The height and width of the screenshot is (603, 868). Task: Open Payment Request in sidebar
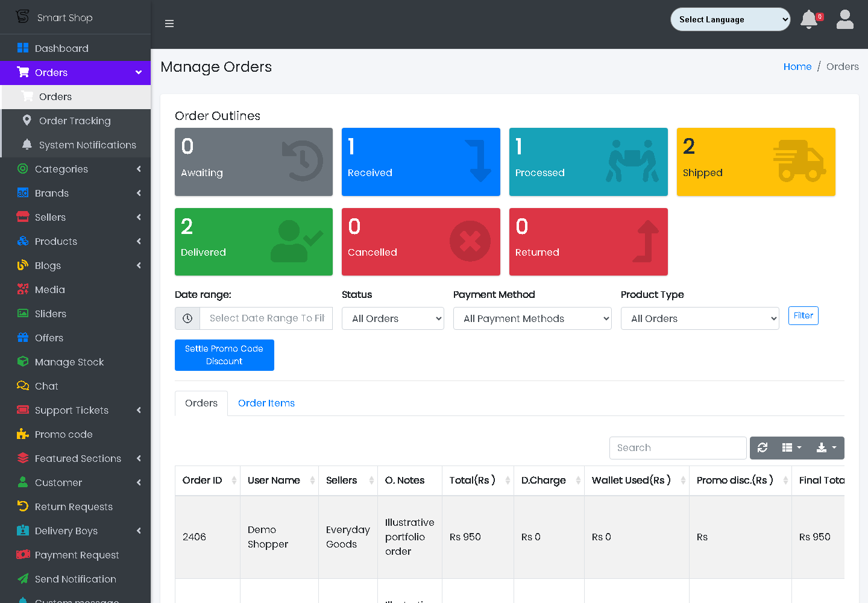click(75, 555)
